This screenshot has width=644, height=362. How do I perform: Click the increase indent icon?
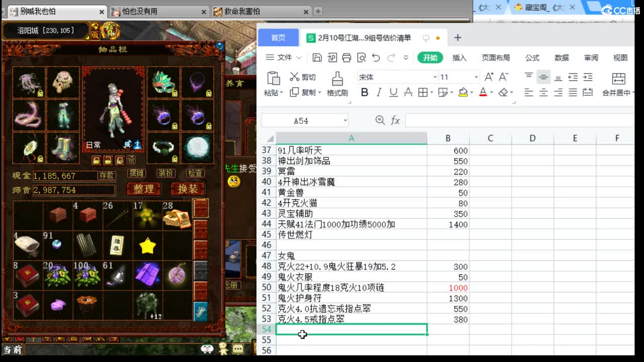[588, 77]
